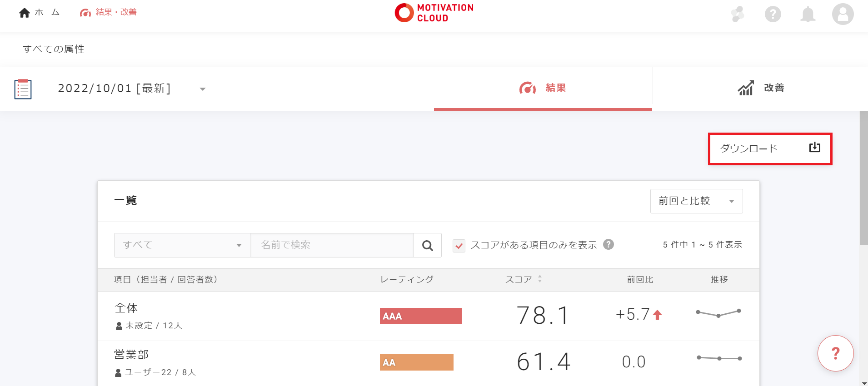This screenshot has height=386, width=868.
Task: Open 結果・改善 in top navigation
Action: (x=108, y=12)
